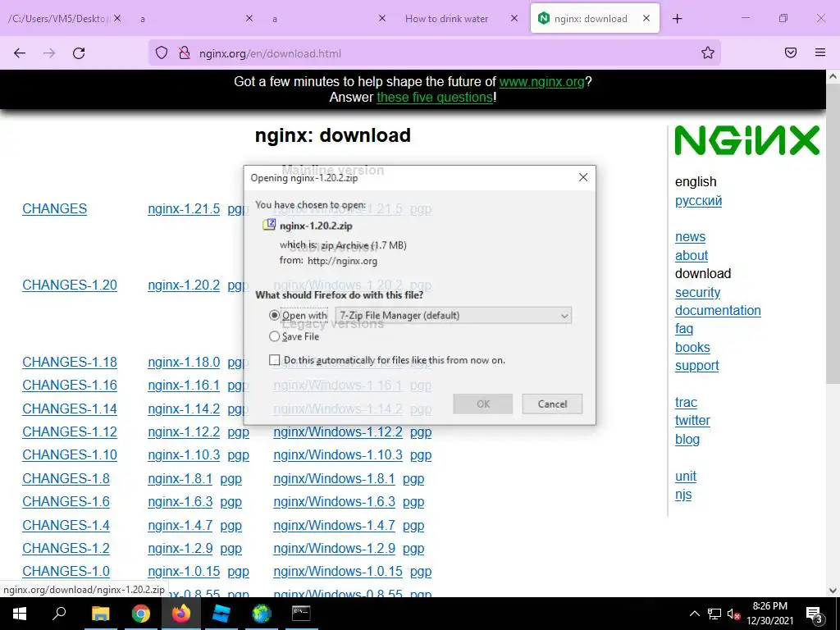Open the globe icon app on taskbar

pos(262,614)
